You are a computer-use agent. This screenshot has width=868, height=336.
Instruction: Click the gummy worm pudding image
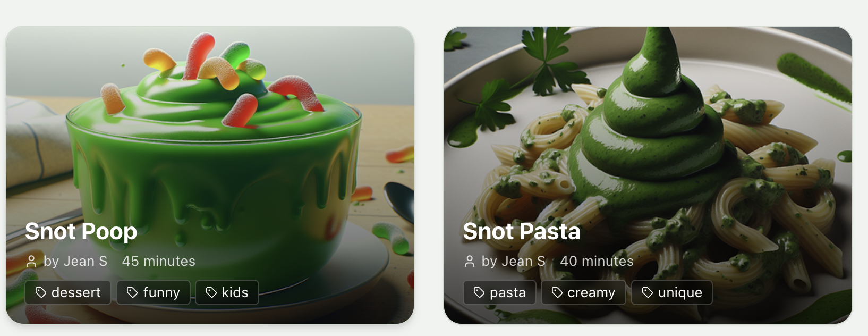point(210,133)
